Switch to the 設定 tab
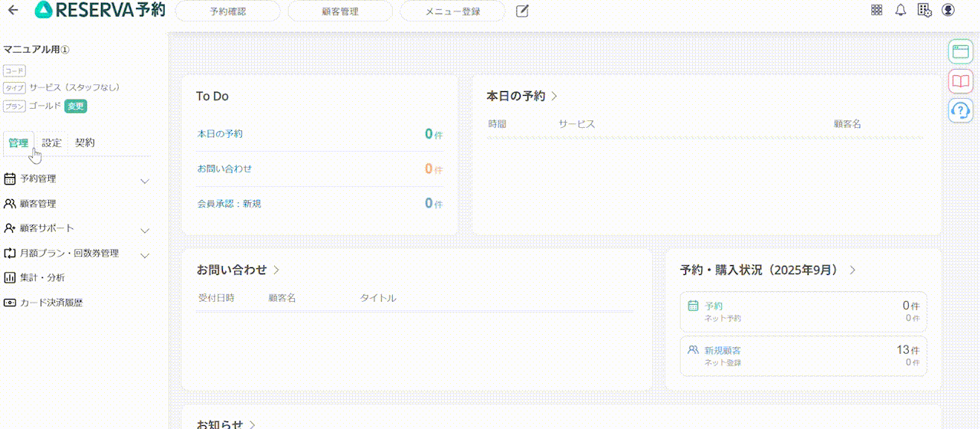This screenshot has height=429, width=980. [x=52, y=142]
